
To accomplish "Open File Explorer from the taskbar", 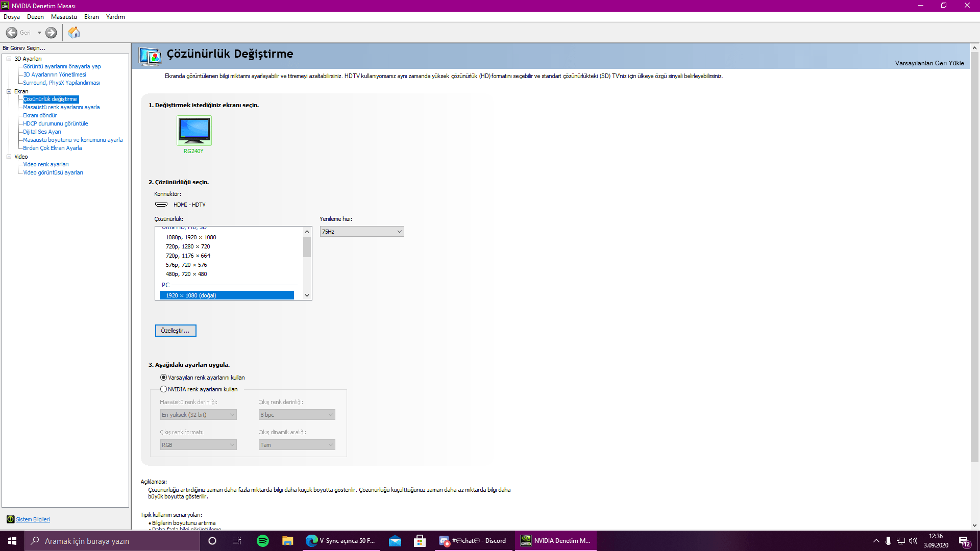I will 288,541.
